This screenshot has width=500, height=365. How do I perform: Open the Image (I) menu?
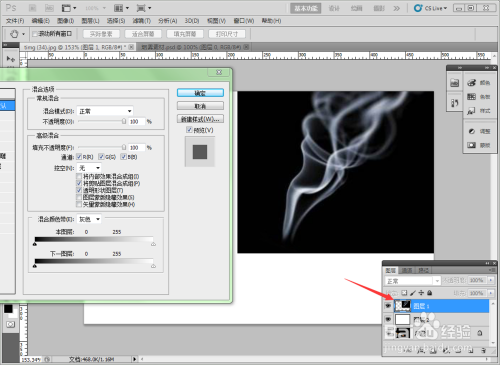pos(65,21)
